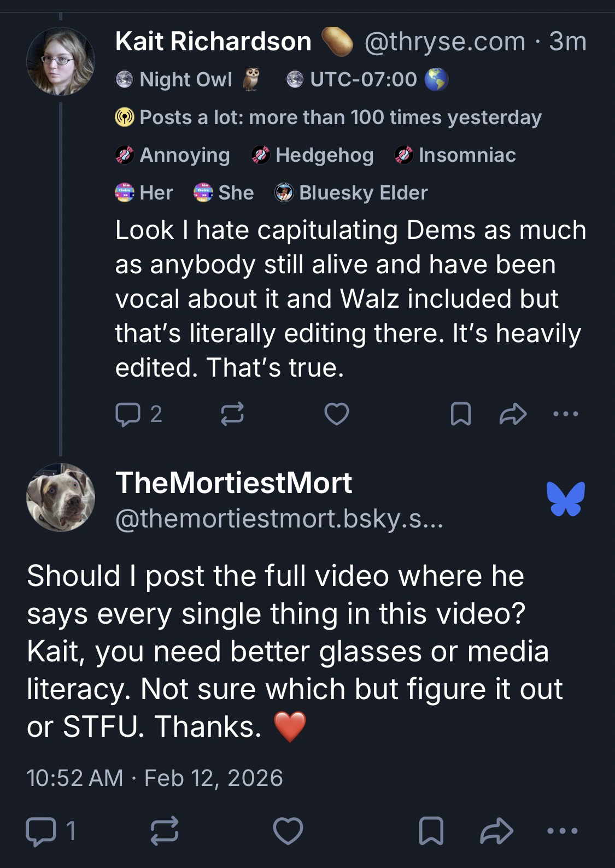This screenshot has height=868, width=615.
Task: Repost Kait Richardson's post
Action: click(x=232, y=414)
